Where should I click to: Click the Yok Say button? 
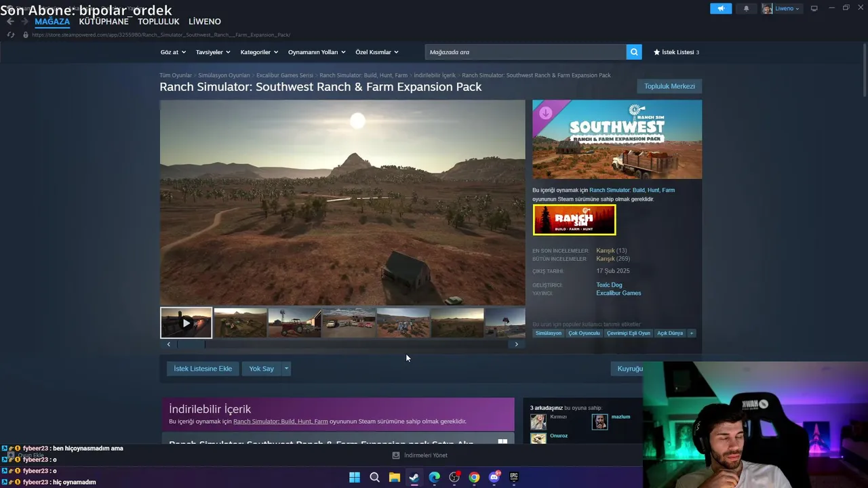tap(261, 369)
